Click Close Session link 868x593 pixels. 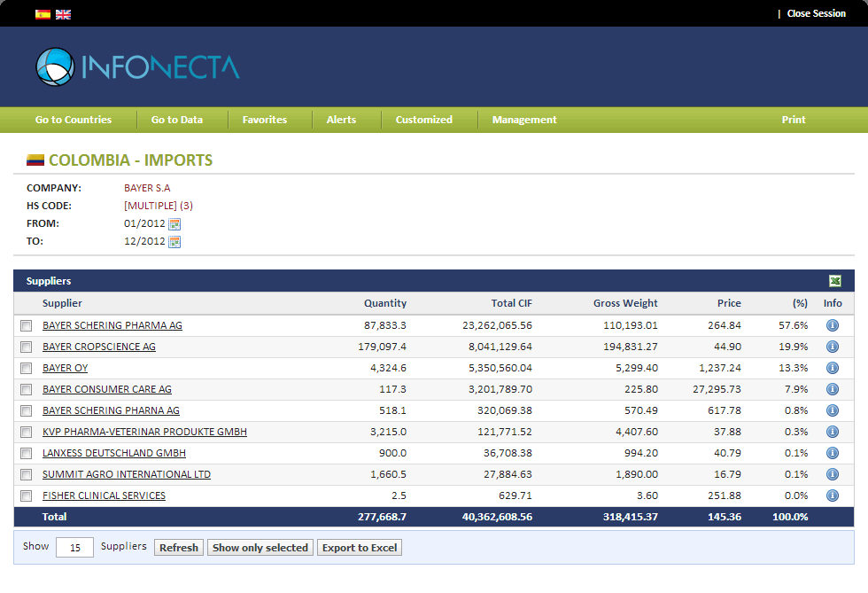pos(816,14)
